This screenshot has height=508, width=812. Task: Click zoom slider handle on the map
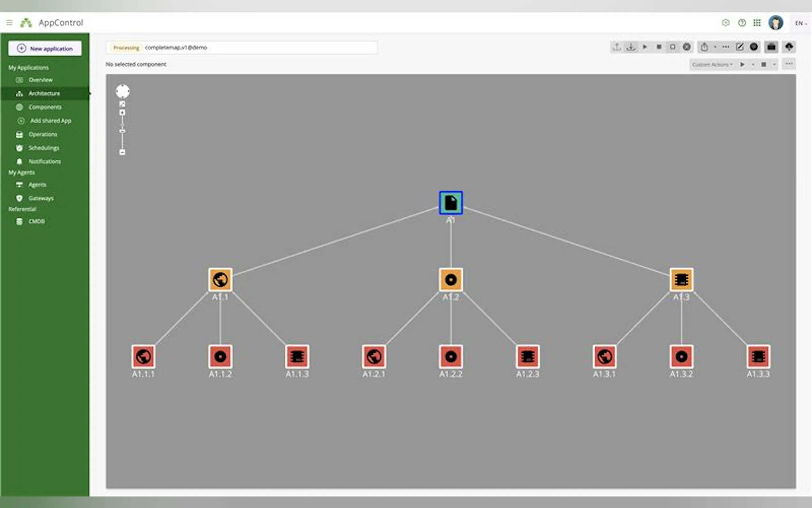(122, 131)
